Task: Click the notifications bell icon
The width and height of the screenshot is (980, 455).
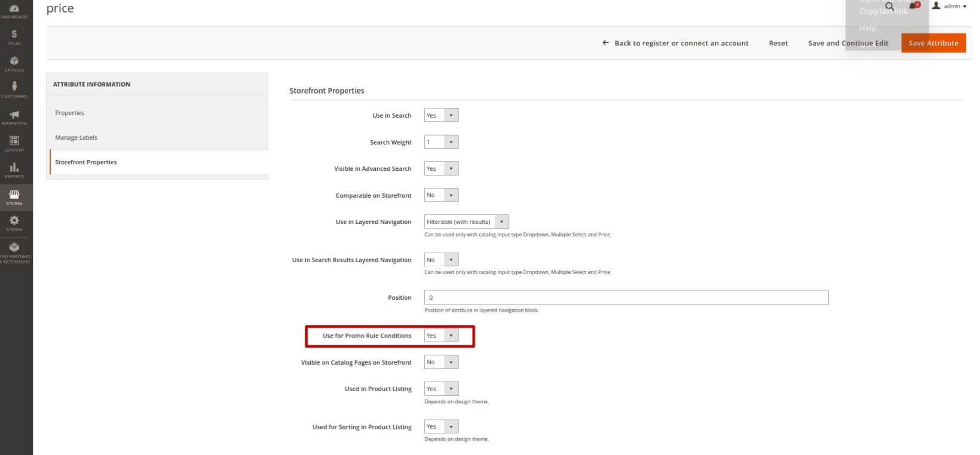Action: tap(913, 6)
